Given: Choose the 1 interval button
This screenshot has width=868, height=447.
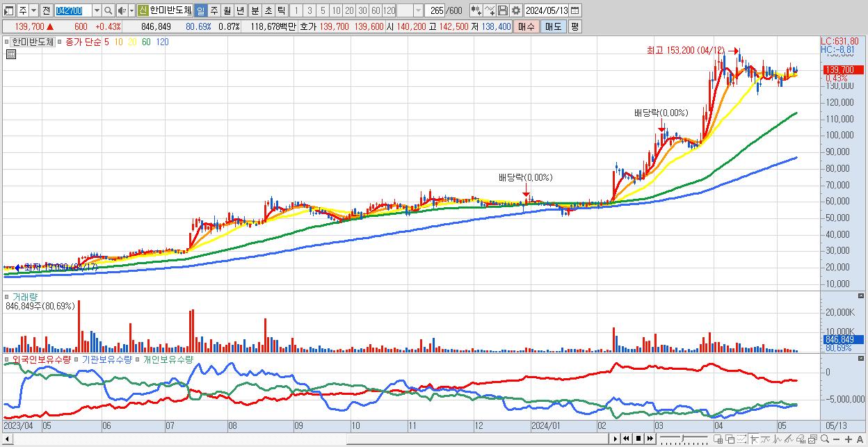Looking at the screenshot, I should pyautogui.click(x=296, y=10).
